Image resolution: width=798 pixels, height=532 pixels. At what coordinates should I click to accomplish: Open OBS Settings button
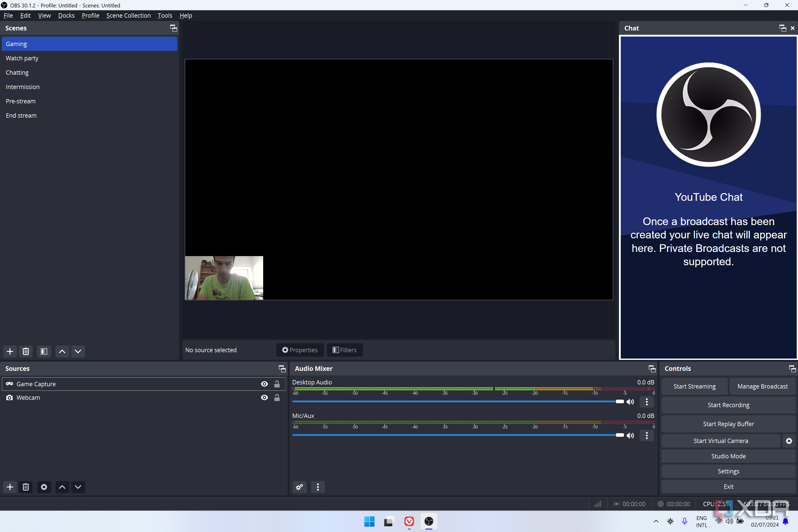tap(728, 471)
